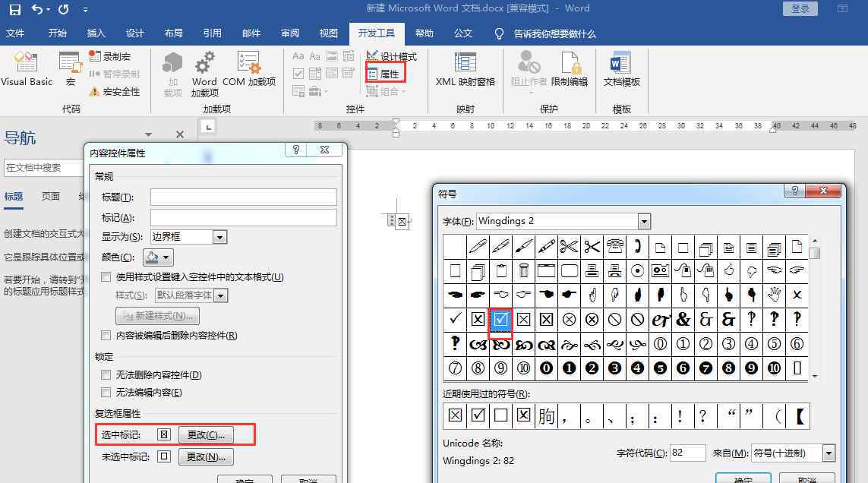This screenshot has width=868, height=483.
Task: Switch to 页面 tab in the navigation pane
Action: 51,197
